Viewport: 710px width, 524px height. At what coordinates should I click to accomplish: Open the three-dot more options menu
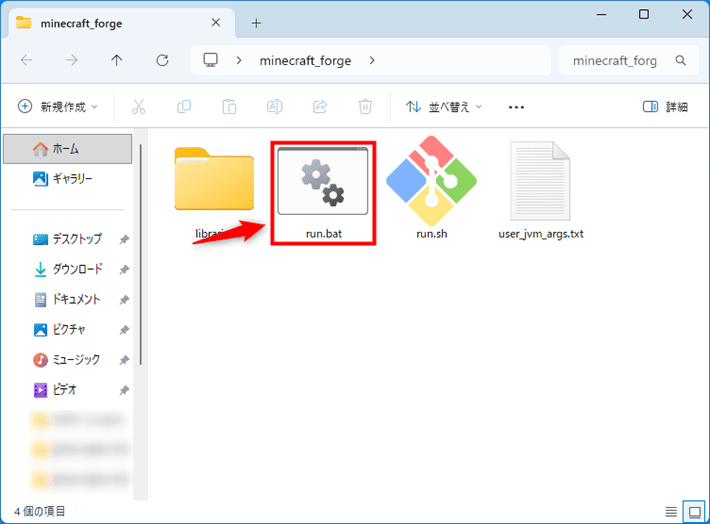coord(516,107)
